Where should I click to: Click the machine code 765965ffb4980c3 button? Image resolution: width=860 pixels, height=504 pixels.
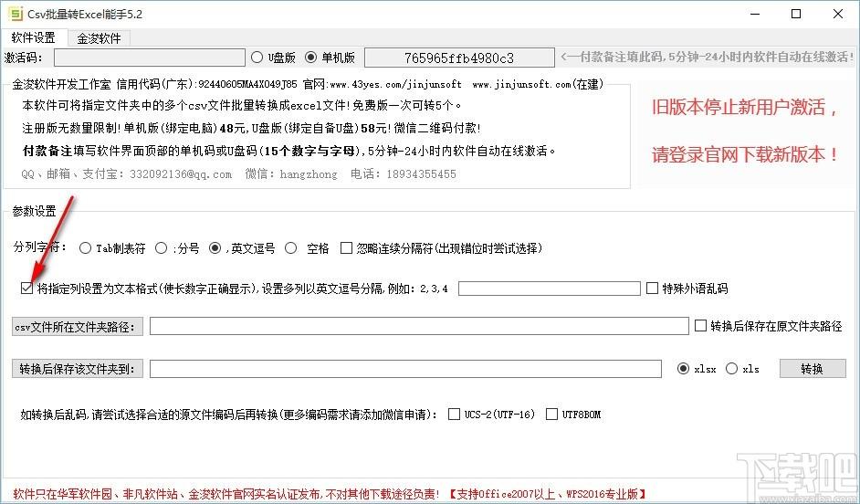point(459,58)
